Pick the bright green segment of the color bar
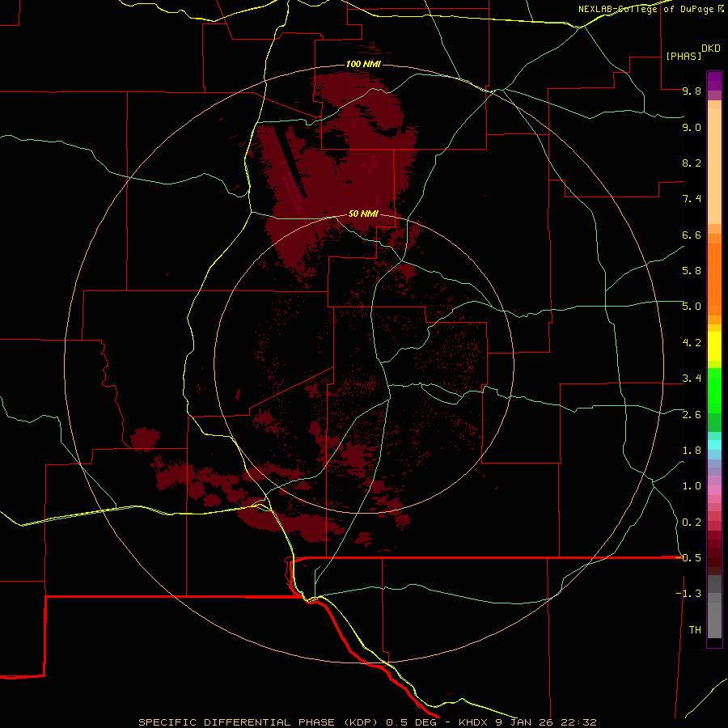This screenshot has height=728, width=728. (714, 390)
